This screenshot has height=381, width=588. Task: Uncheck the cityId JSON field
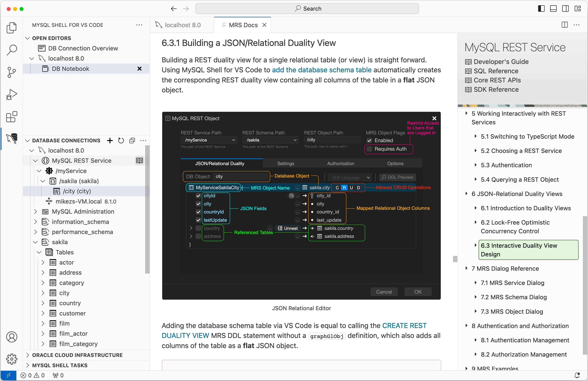(198, 196)
